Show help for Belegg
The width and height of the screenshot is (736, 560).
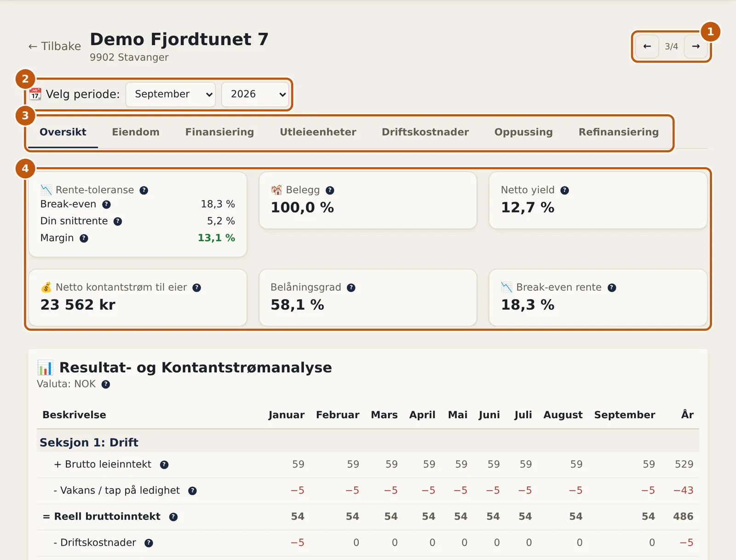pos(330,191)
